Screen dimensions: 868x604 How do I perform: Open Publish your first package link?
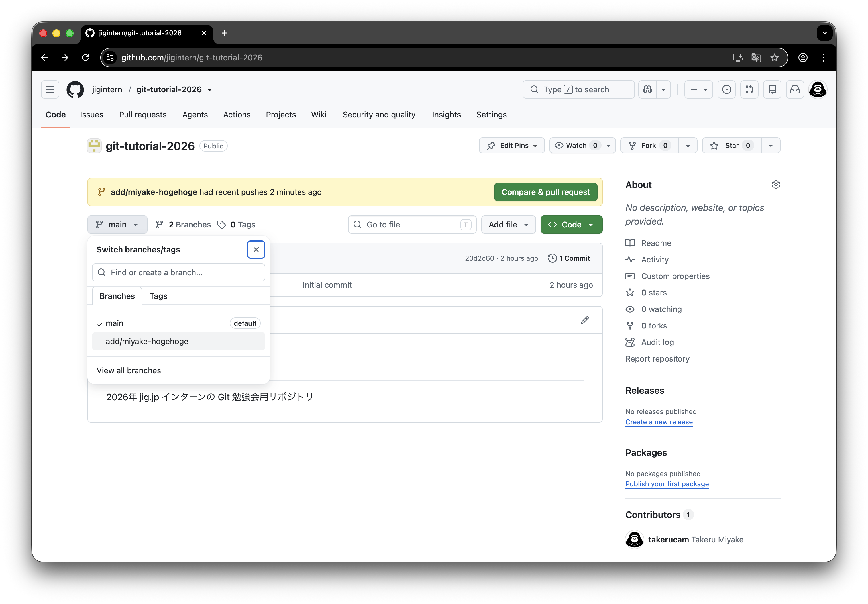tap(667, 484)
